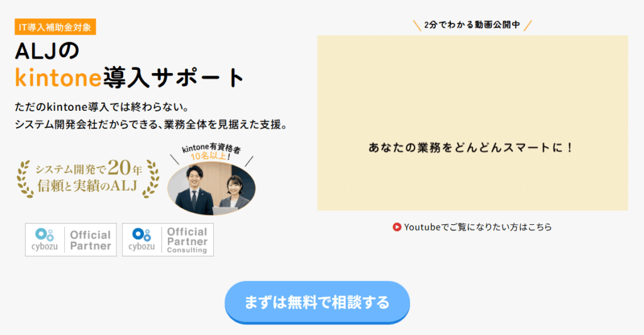Click the 2分でわかる動画公開中 caption
The image size is (644, 335).
(x=472, y=25)
